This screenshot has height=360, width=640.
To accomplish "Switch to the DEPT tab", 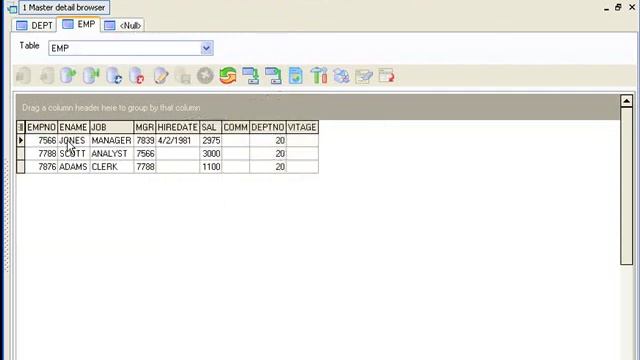I will click(34, 25).
